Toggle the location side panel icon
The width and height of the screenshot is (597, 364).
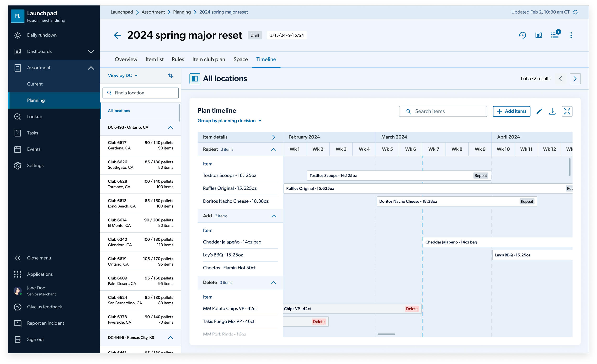tap(195, 79)
